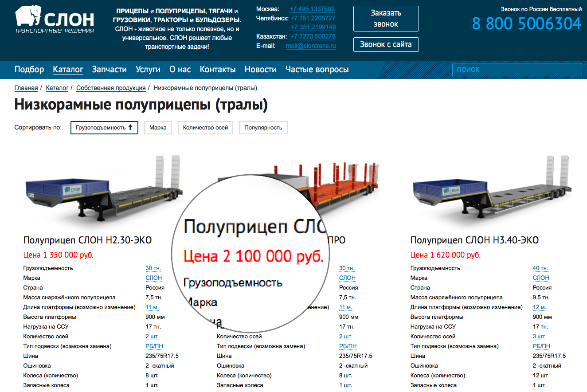Click РБ/ПН link of the middle product
The height and width of the screenshot is (392, 587).
pos(348,346)
